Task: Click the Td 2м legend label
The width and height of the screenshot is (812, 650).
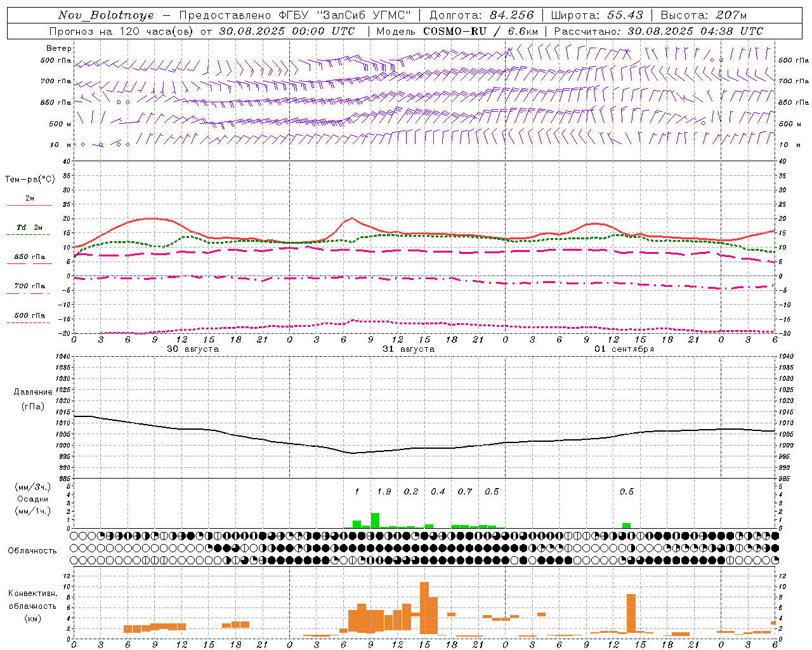Action: click(x=30, y=227)
